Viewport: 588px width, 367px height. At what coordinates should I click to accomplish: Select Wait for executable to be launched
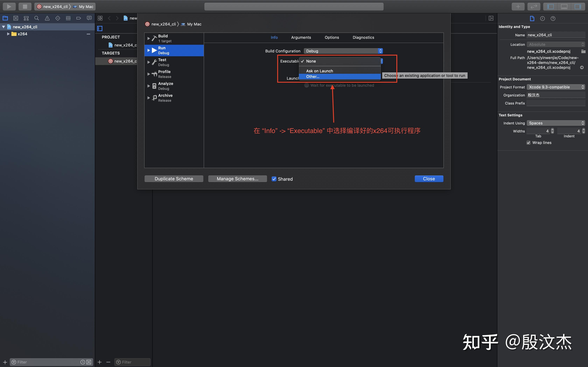click(x=307, y=85)
